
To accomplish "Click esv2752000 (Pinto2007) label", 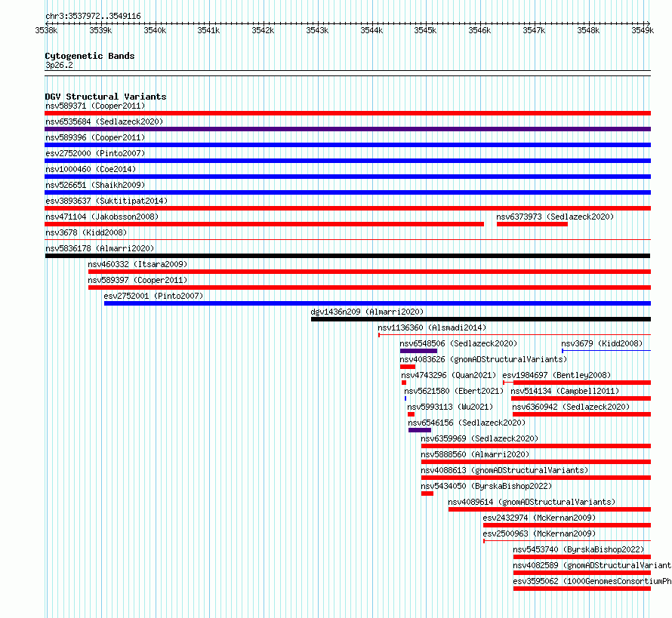I will (x=95, y=153).
